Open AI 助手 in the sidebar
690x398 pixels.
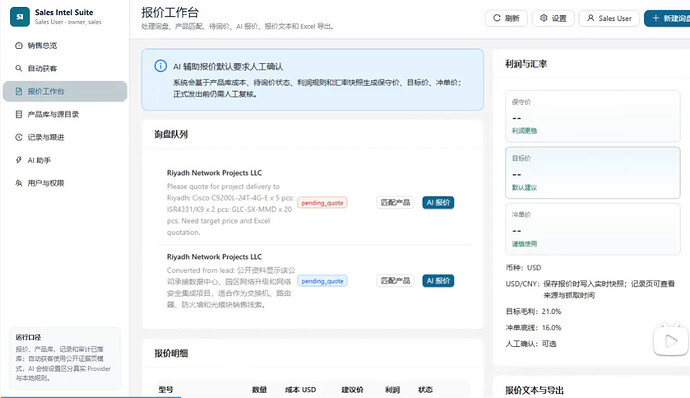click(65, 160)
